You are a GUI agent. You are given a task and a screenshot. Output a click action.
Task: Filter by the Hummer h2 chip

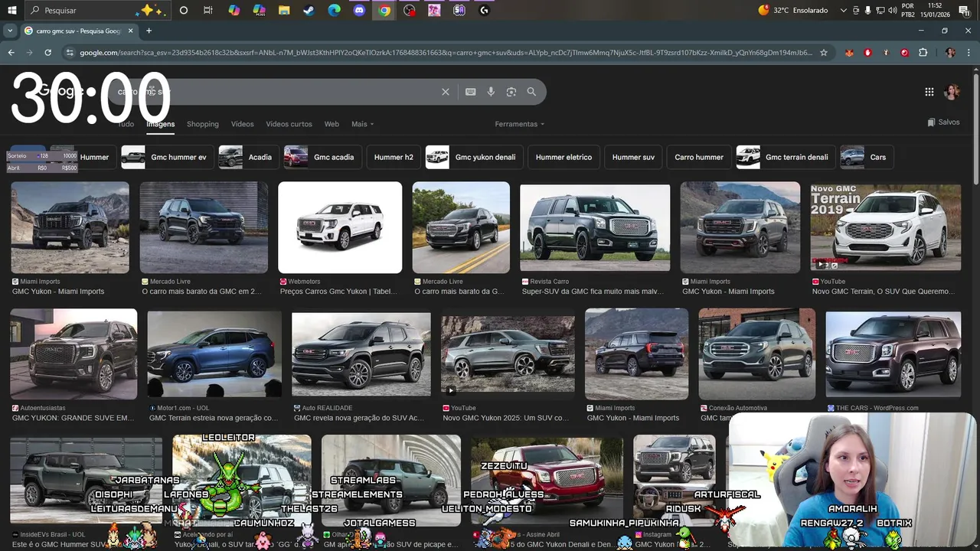[394, 157]
